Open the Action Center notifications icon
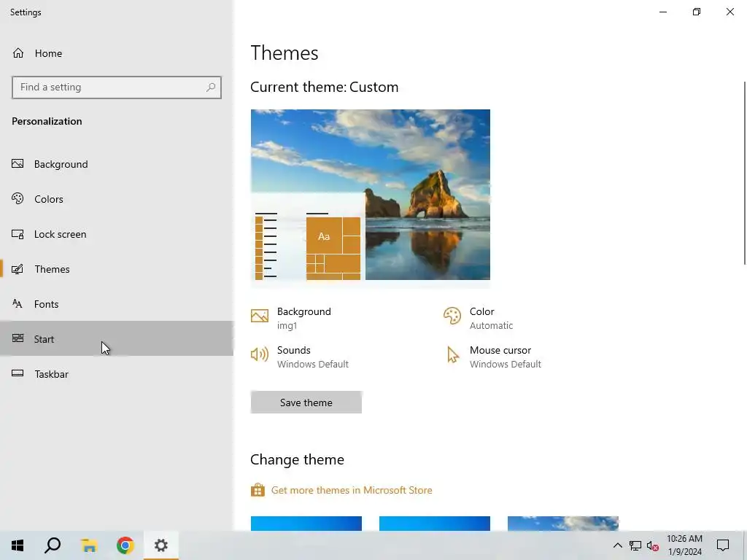This screenshot has width=747, height=560. pos(723,545)
